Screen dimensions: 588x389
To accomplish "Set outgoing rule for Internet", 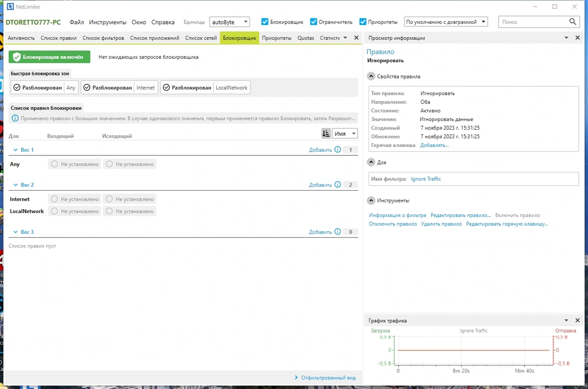I will click(x=129, y=199).
